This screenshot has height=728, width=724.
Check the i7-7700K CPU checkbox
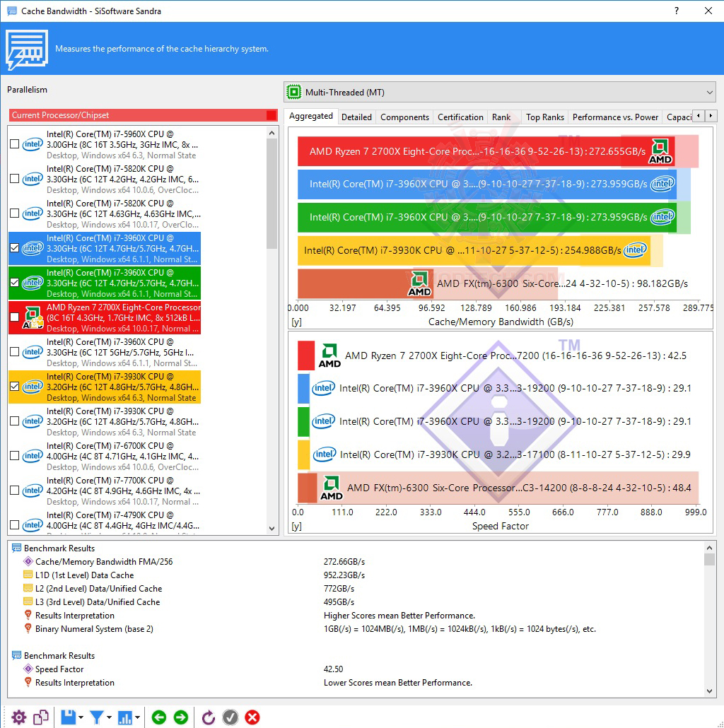[x=14, y=491]
